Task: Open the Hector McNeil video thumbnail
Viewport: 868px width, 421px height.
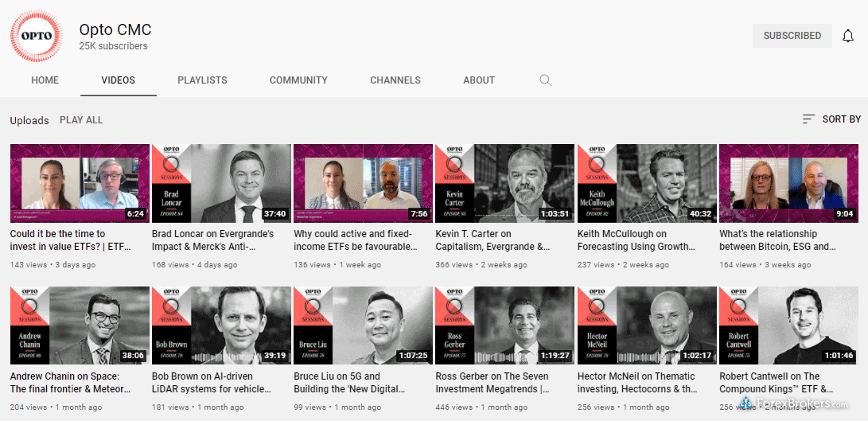Action: pyautogui.click(x=647, y=325)
